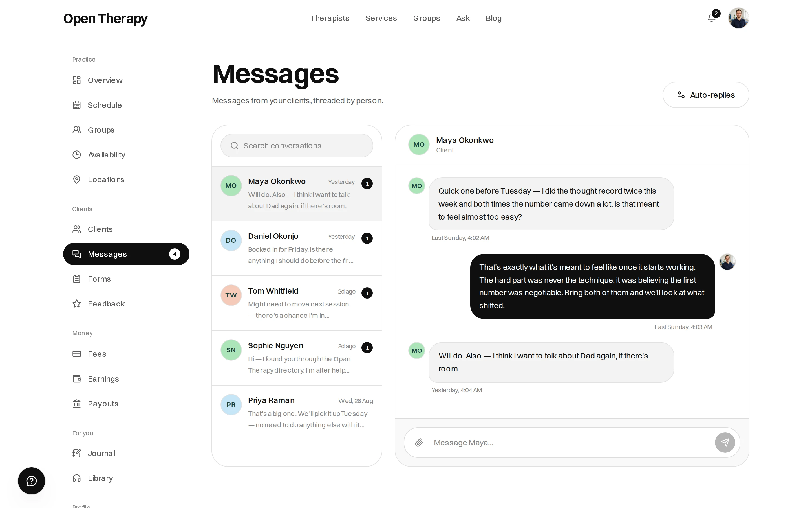Open Journal in the sidebar

(126, 453)
